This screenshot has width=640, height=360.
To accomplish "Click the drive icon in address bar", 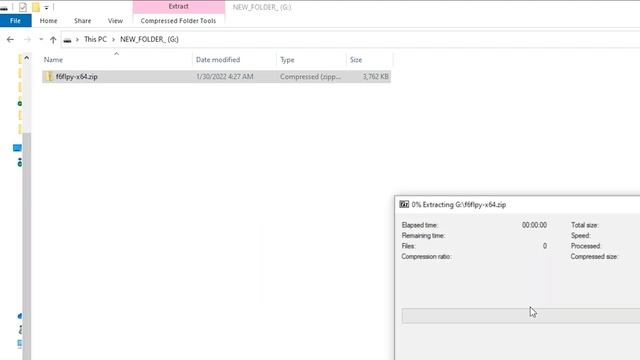I will [67, 40].
